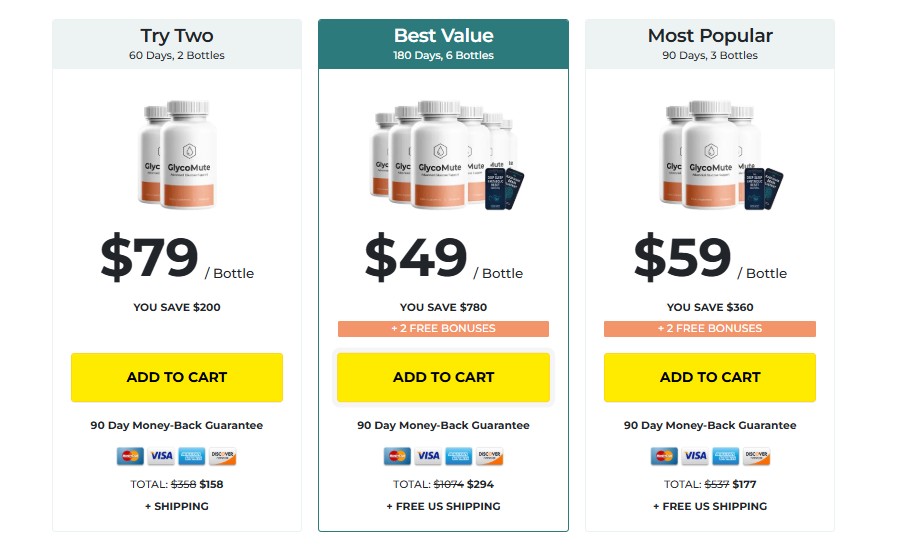Click MasterCard icon in Most Popular card

tap(664, 457)
